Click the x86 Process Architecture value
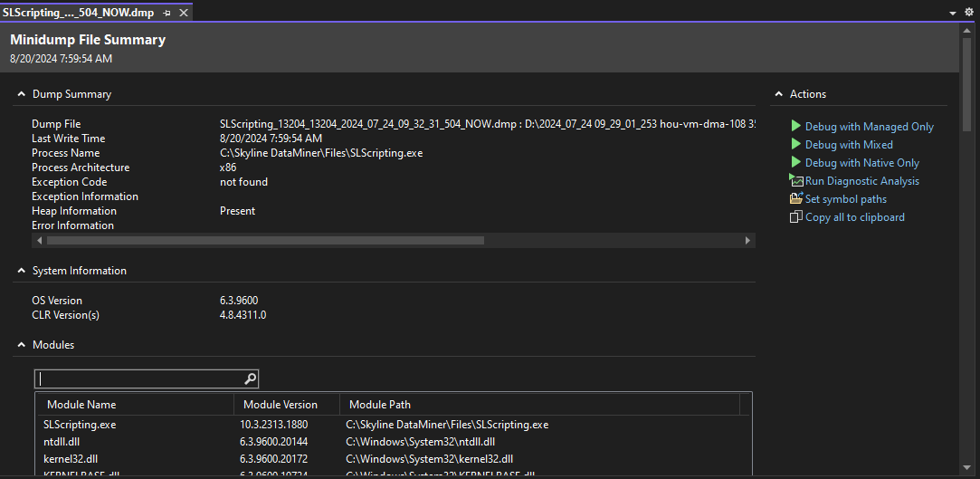This screenshot has width=980, height=479. coord(228,168)
